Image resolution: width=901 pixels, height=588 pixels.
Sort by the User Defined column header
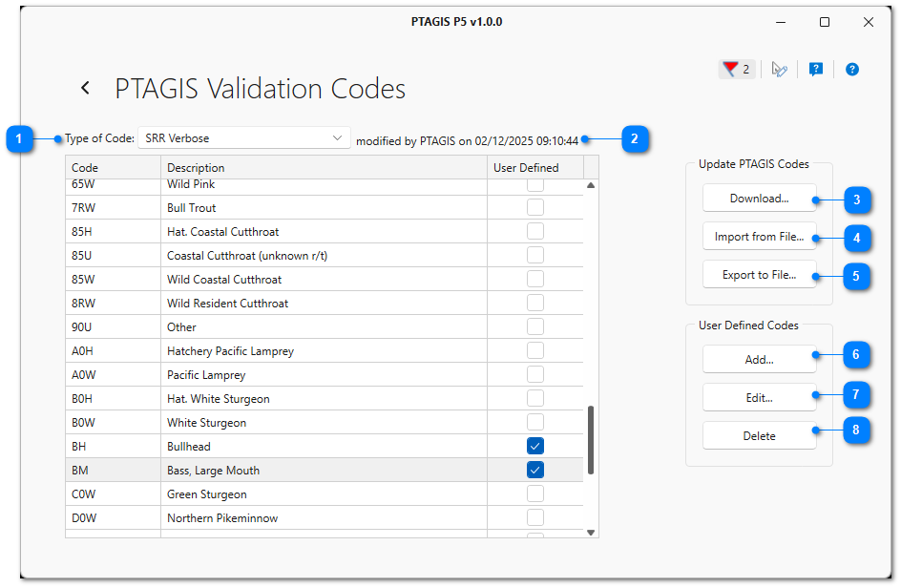535,167
